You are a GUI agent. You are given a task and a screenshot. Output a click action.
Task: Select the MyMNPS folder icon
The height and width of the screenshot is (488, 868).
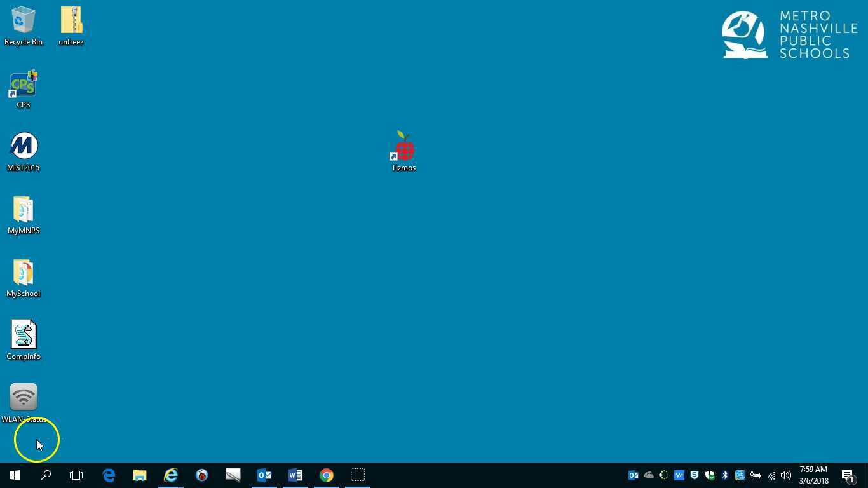coord(24,215)
